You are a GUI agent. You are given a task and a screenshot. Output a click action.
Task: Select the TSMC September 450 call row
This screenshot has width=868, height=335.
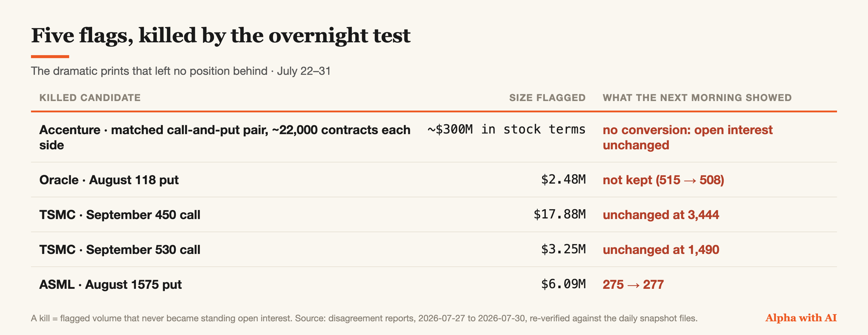click(x=434, y=215)
